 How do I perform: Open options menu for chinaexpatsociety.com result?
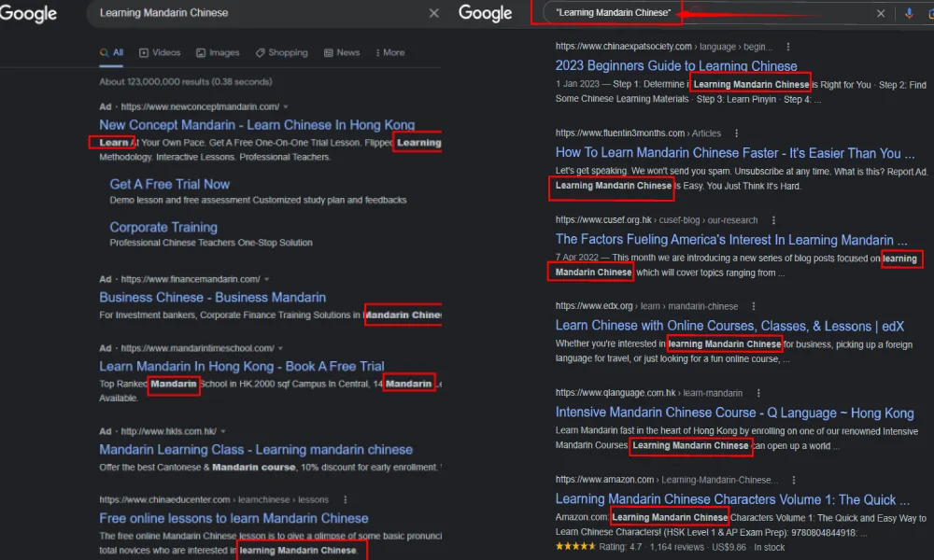(788, 47)
